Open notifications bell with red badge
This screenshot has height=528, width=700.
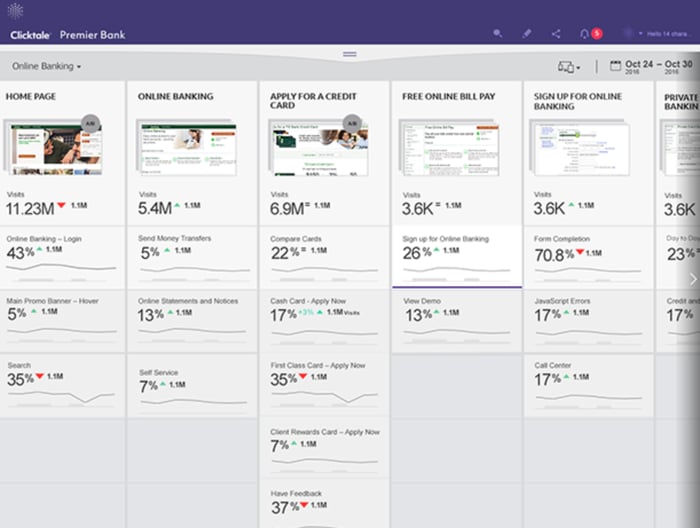pyautogui.click(x=586, y=34)
